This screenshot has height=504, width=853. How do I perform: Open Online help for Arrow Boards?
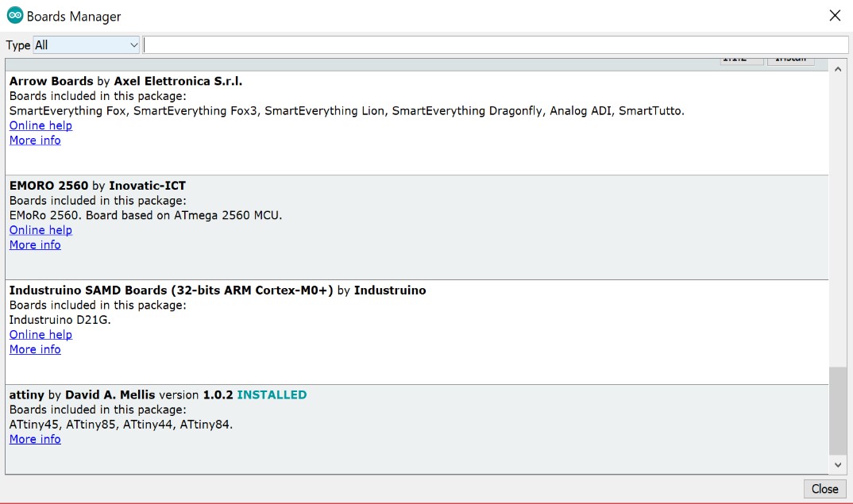pos(41,125)
